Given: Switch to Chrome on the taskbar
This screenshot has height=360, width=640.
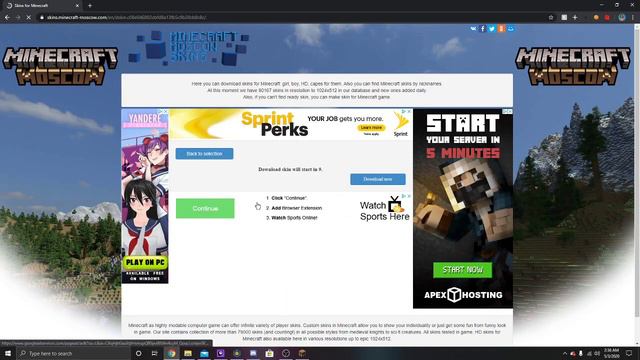Looking at the screenshot, I should click(x=171, y=353).
